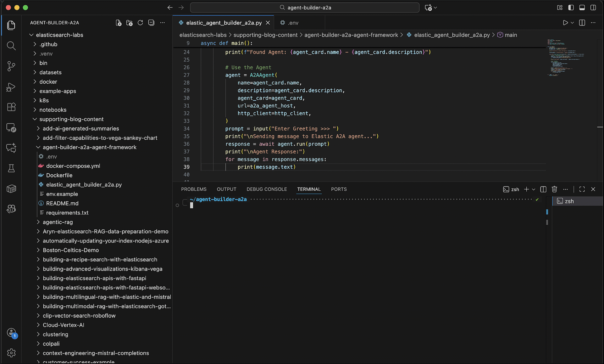The height and width of the screenshot is (364, 604).
Task: Toggle the panel to maximize the terminal
Action: pyautogui.click(x=582, y=189)
